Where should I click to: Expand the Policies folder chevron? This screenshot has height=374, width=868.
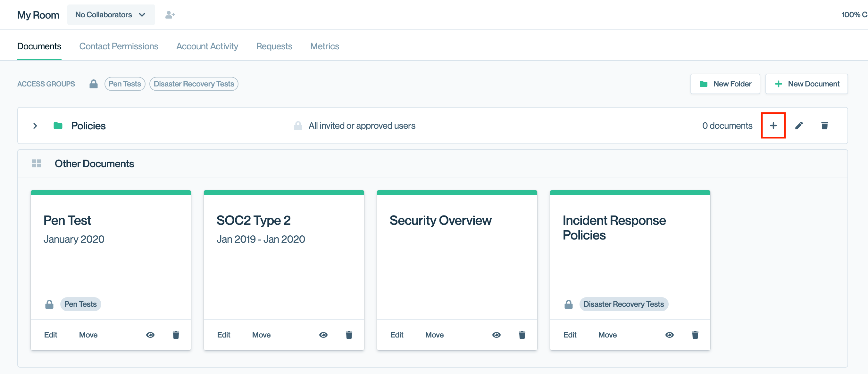click(35, 126)
